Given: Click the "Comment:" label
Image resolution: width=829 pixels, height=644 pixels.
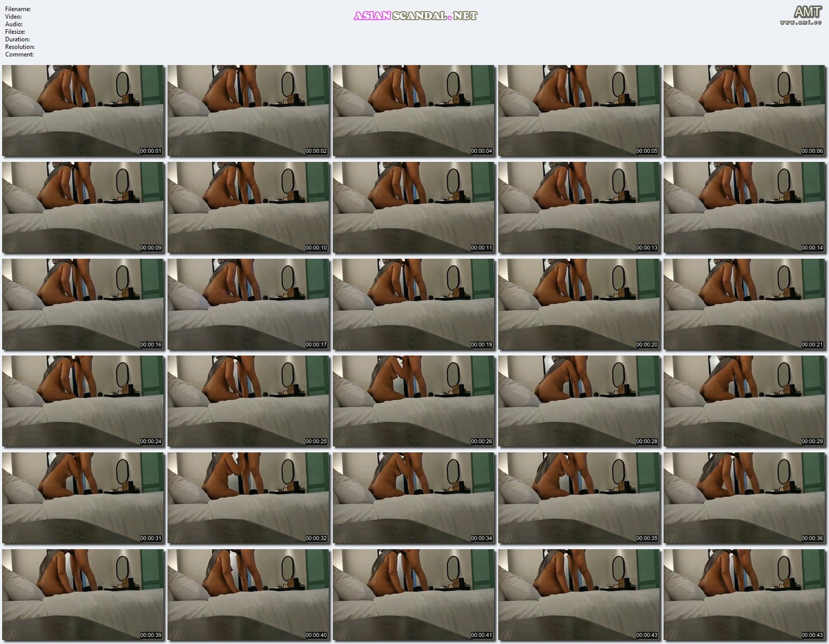Looking at the screenshot, I should pos(19,54).
